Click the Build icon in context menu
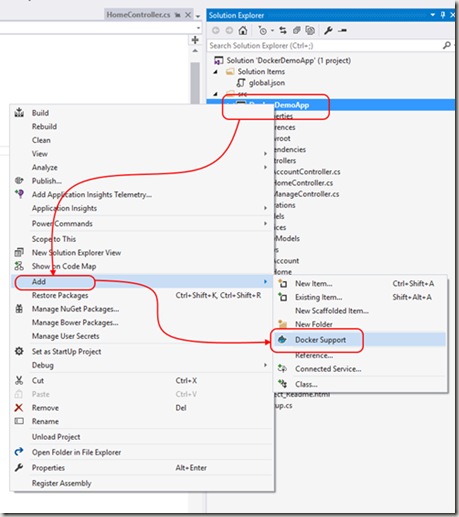The width and height of the screenshot is (459, 517). coord(19,113)
